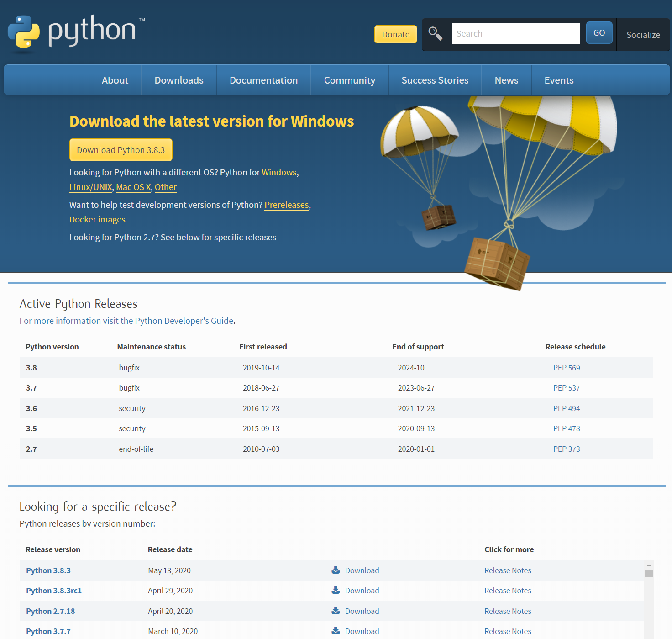Open the Windows OS link
The image size is (672, 639).
(x=279, y=173)
